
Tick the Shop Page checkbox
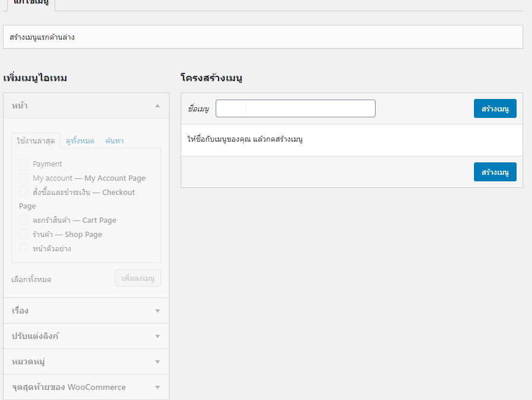coord(24,234)
